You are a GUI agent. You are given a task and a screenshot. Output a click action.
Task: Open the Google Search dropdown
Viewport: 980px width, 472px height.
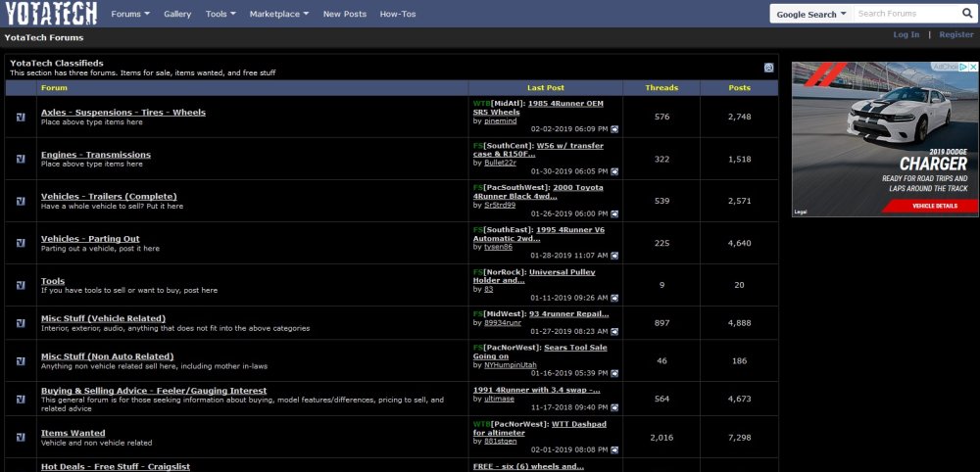coord(811,14)
